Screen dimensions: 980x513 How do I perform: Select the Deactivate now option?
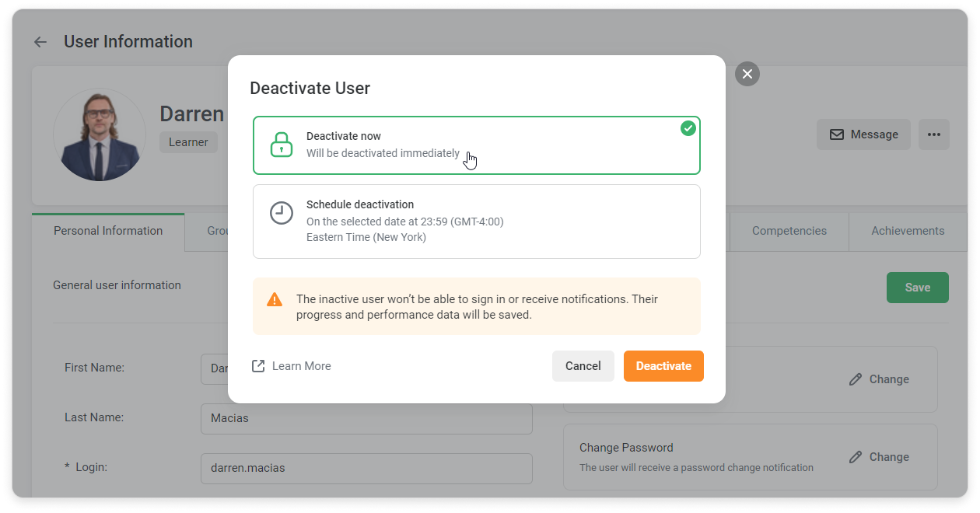click(476, 145)
